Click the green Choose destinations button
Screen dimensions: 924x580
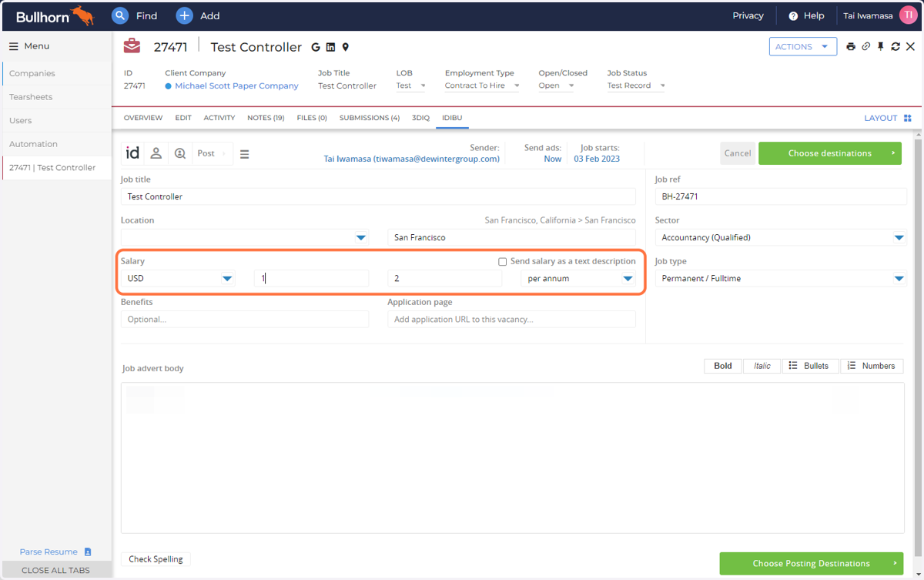pyautogui.click(x=829, y=153)
